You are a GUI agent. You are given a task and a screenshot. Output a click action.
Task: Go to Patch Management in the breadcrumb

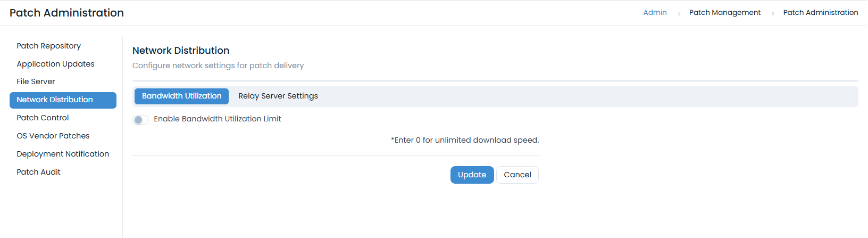point(724,12)
